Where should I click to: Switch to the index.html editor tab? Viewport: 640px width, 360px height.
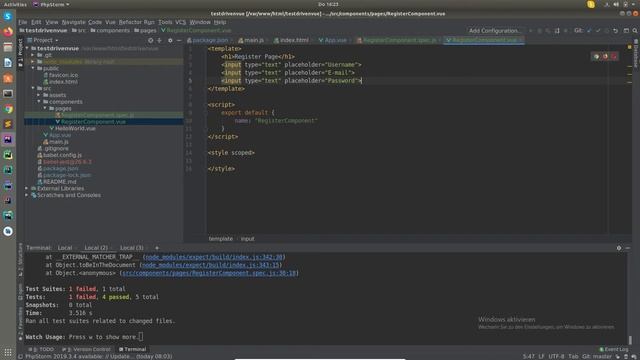[291, 40]
